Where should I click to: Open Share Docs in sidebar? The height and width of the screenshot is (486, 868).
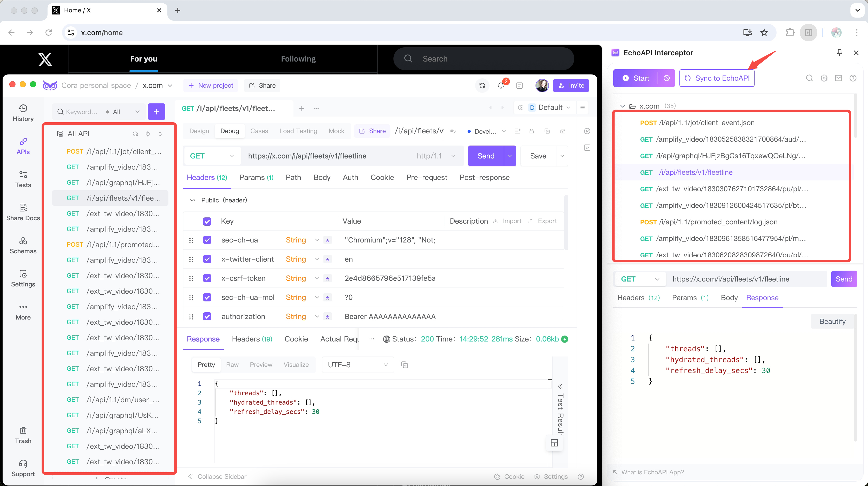23,212
